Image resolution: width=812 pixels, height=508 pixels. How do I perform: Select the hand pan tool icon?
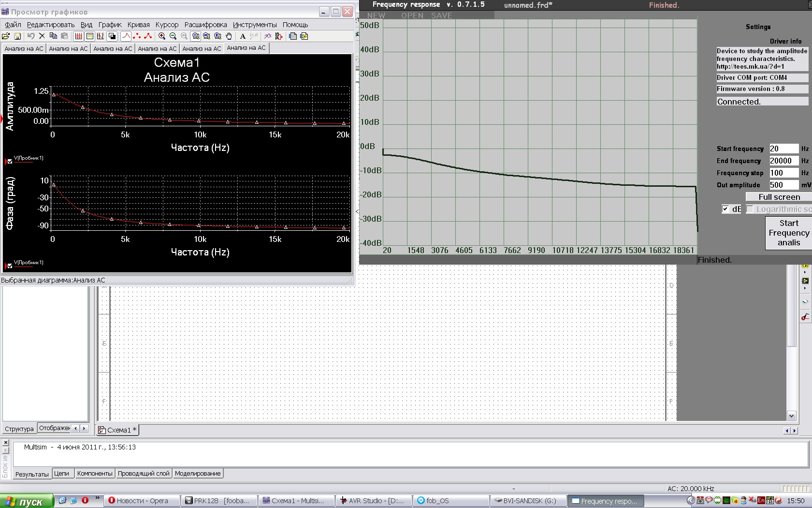tap(229, 36)
